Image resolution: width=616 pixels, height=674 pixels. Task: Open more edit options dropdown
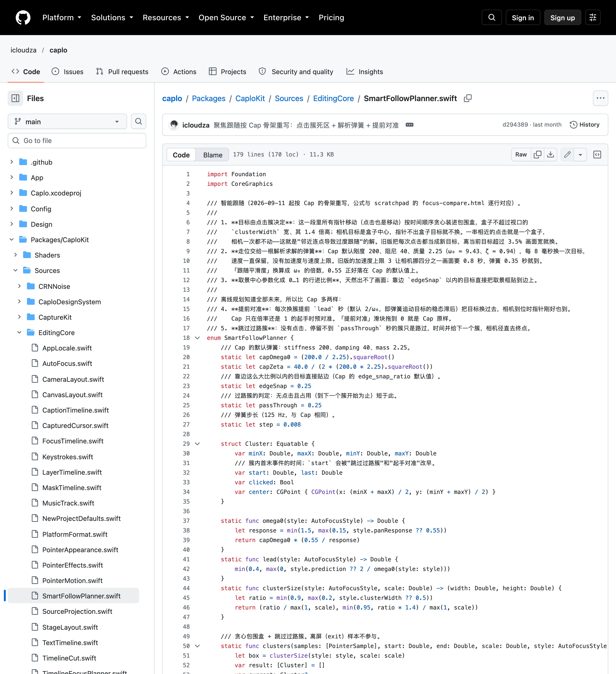[580, 155]
